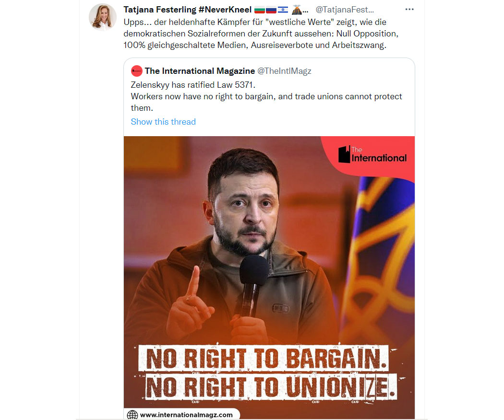Click the #NeverKneel hashtag

[225, 10]
